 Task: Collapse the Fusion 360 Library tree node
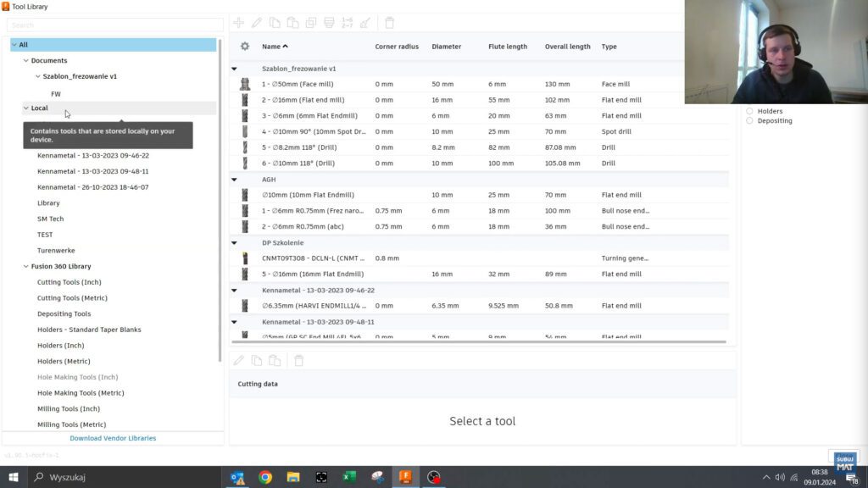click(26, 266)
